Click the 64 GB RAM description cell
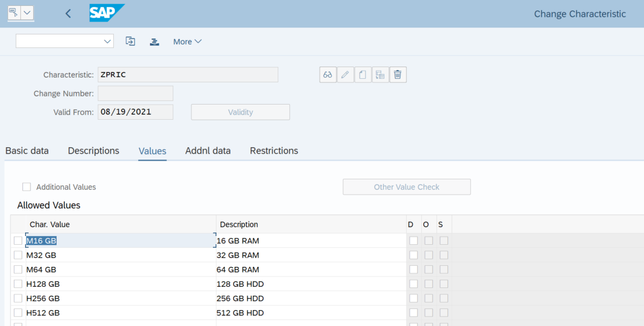Viewport: 644px width, 326px height. click(311, 269)
